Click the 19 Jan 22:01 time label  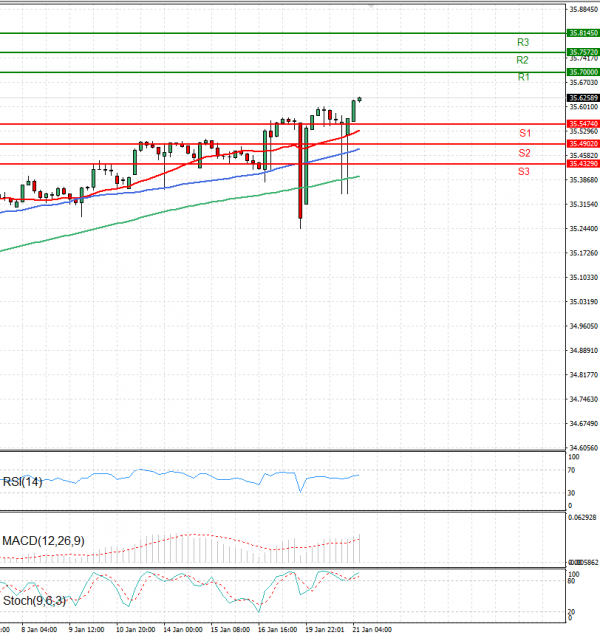tap(325, 629)
